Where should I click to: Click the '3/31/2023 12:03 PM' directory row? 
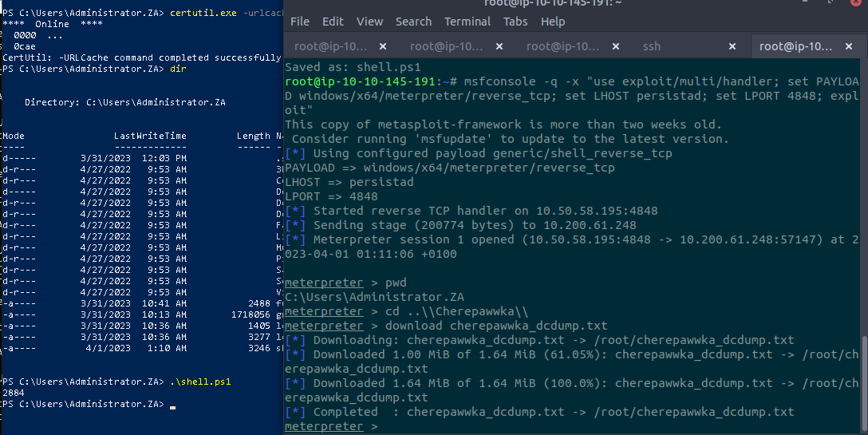(142, 158)
